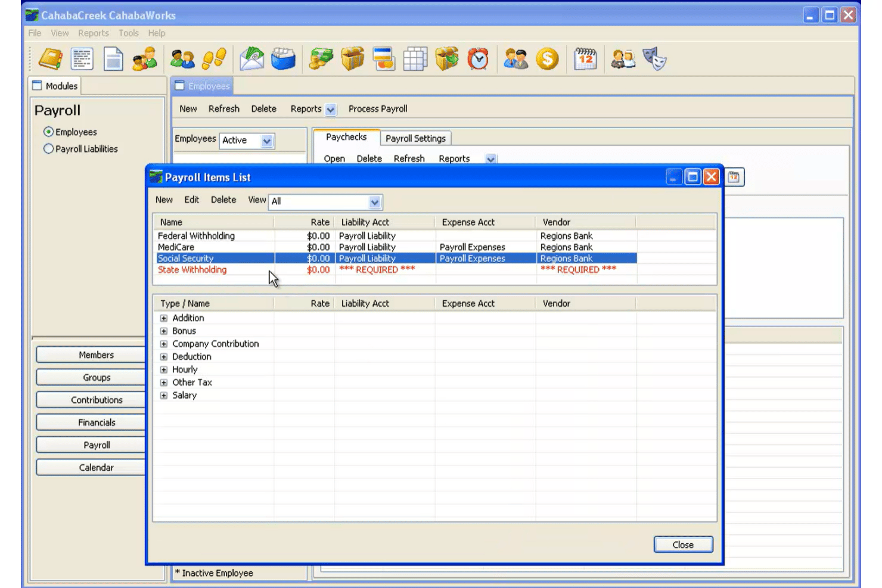882x588 pixels.
Task: Open Reports dropdown arrow in Paychecks tab
Action: pos(490,159)
